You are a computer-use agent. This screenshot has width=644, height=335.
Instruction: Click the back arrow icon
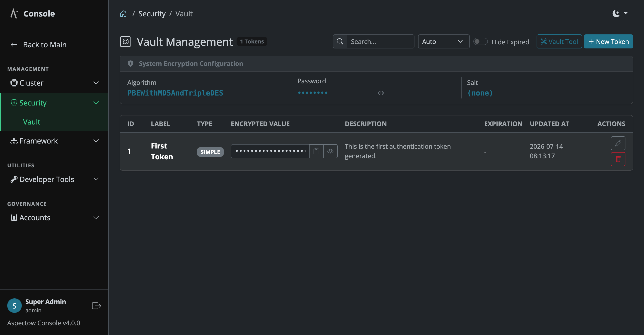coord(14,45)
